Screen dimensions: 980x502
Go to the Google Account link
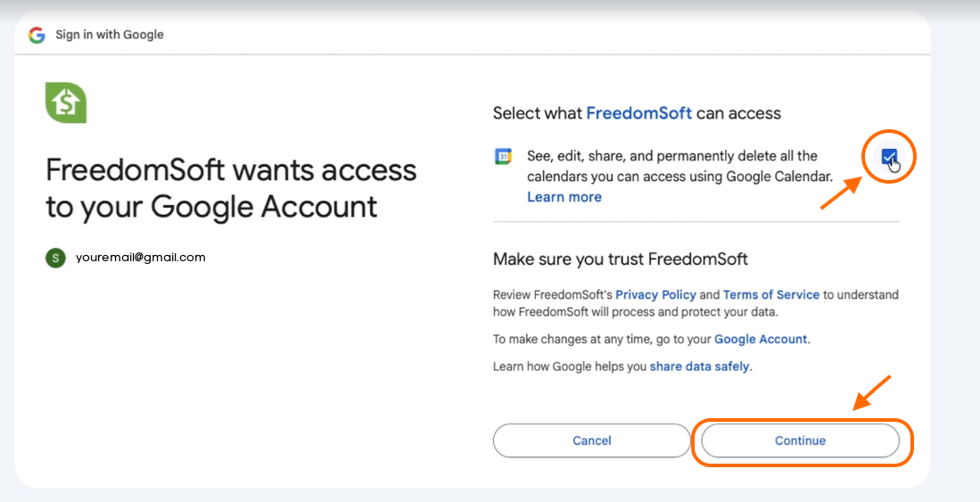pos(761,339)
